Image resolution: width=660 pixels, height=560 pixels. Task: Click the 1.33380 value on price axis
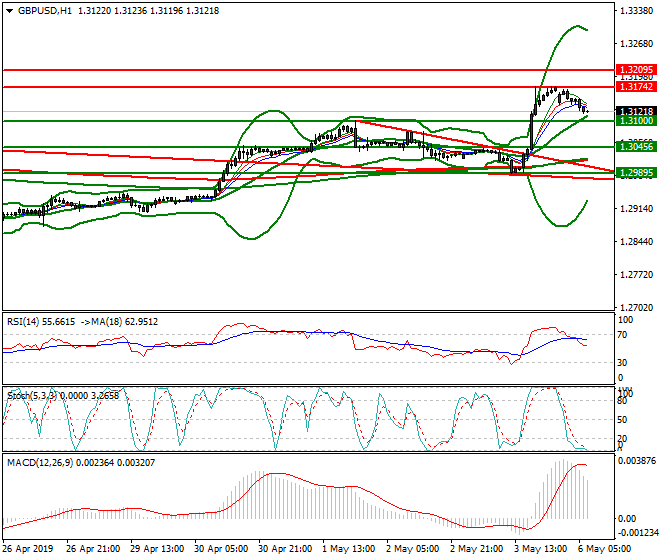click(634, 11)
